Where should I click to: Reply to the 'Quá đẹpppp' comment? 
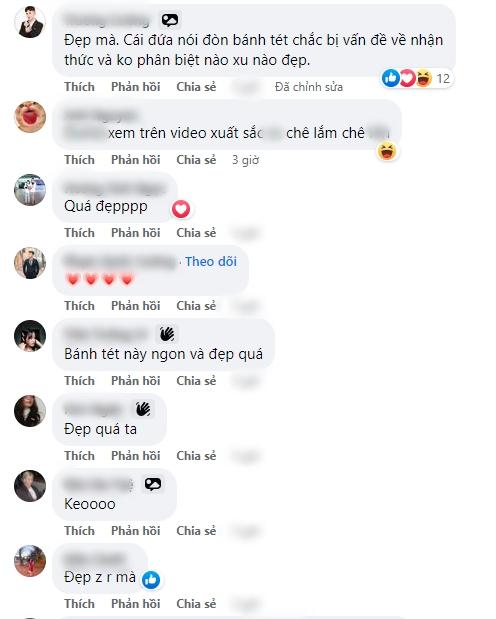coord(135,233)
